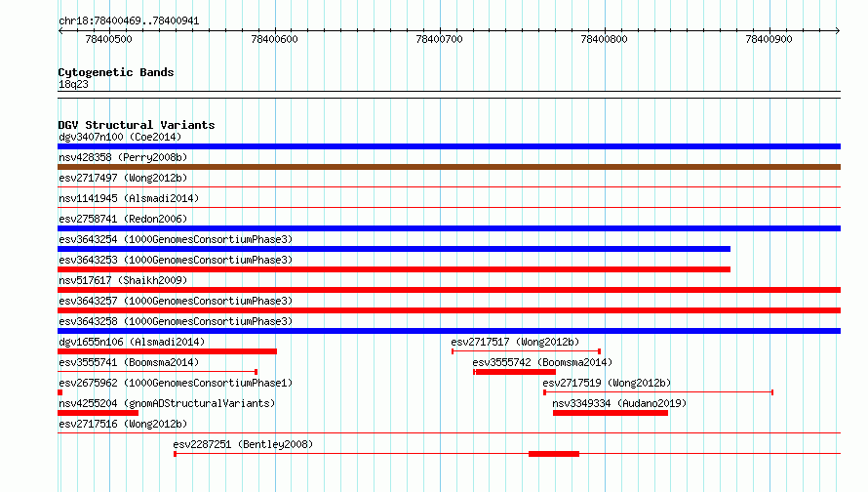Open the nsv517617 (Shaikh2009) variant label
The image size is (868, 492).
(123, 280)
